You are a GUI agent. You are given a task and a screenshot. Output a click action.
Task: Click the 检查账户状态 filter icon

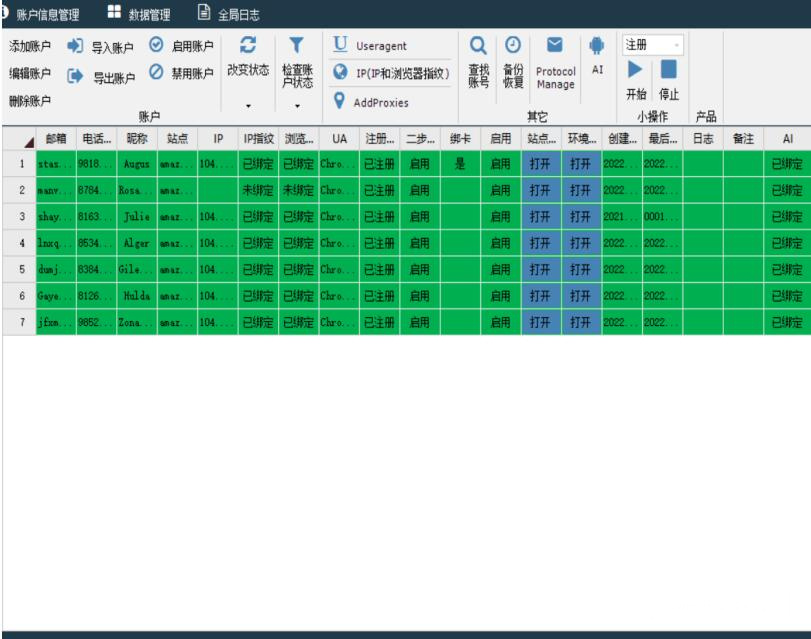point(296,45)
